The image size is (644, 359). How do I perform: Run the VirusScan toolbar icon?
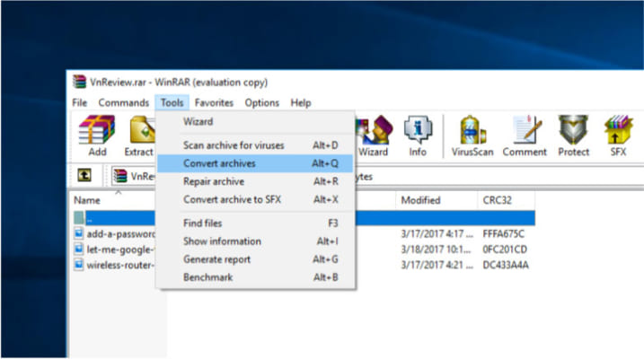point(472,130)
